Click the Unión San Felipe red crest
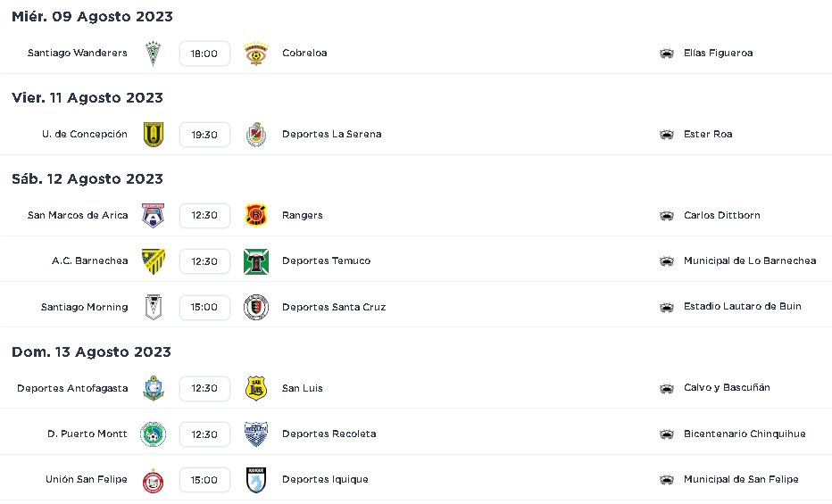Viewport: 832px width, 504px height. (153, 481)
